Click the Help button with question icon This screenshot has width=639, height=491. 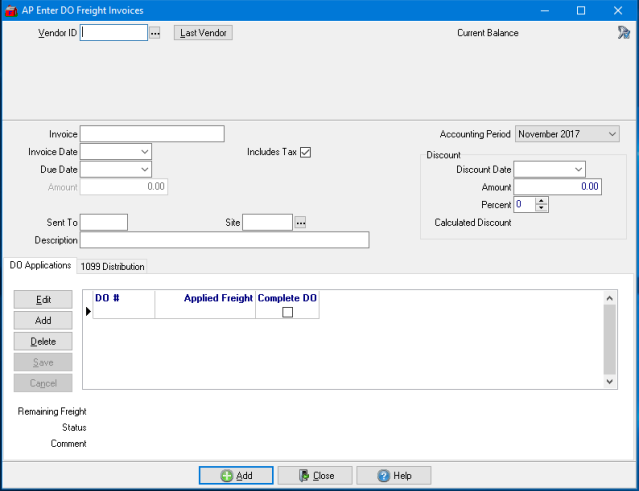pyautogui.click(x=393, y=476)
